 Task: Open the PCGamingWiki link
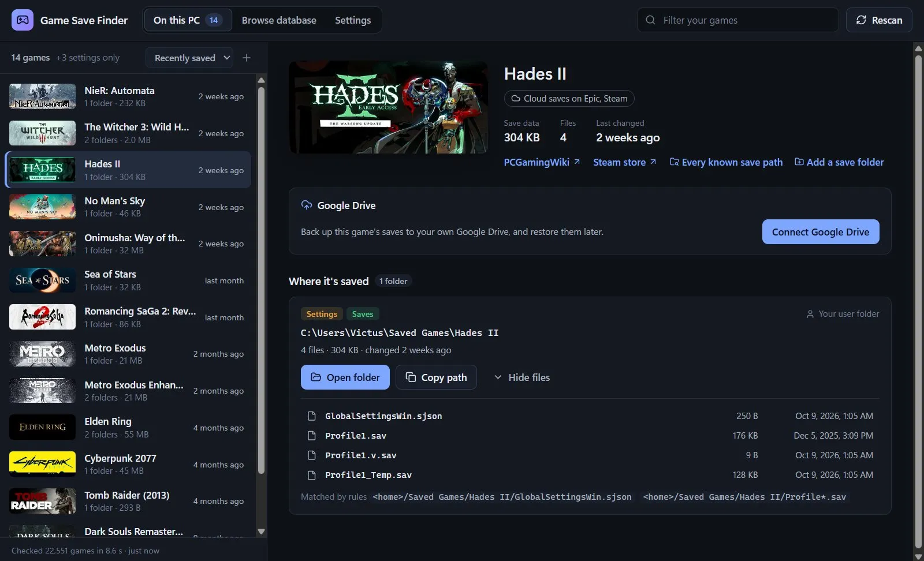click(542, 162)
